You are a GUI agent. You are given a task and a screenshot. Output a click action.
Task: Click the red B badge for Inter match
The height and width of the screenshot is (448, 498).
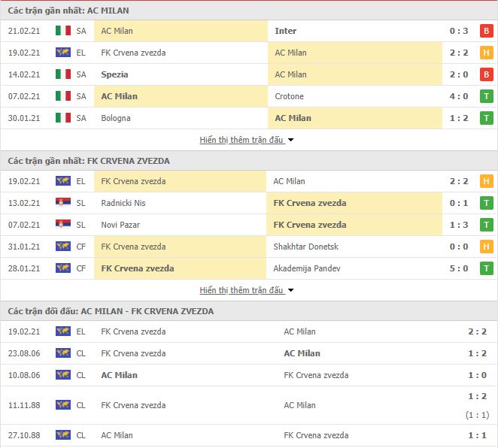(486, 31)
